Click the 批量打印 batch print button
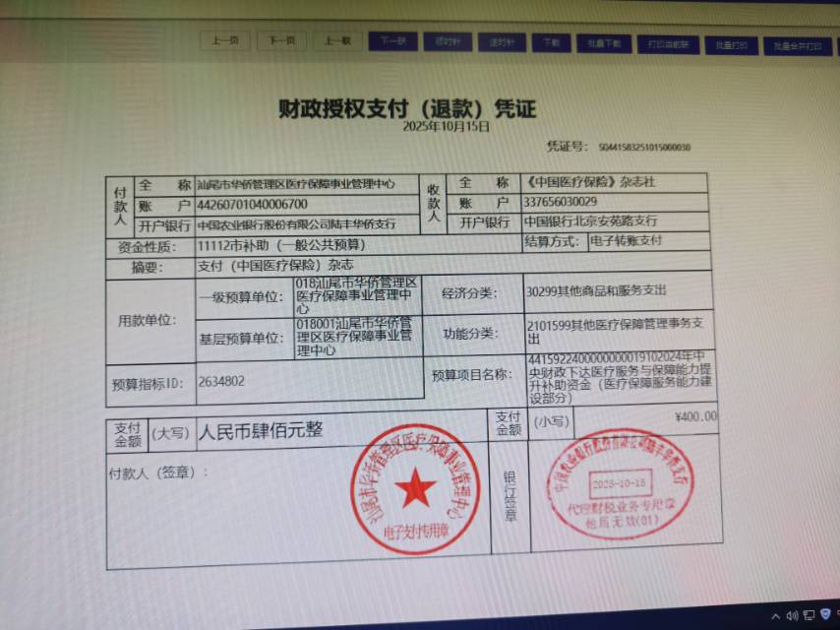The width and height of the screenshot is (840, 630). 730,44
